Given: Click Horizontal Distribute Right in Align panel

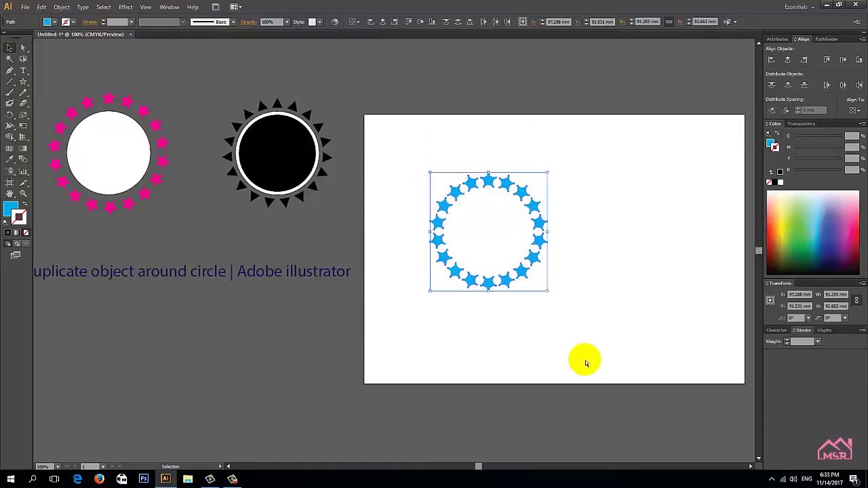Looking at the screenshot, I should (x=859, y=85).
